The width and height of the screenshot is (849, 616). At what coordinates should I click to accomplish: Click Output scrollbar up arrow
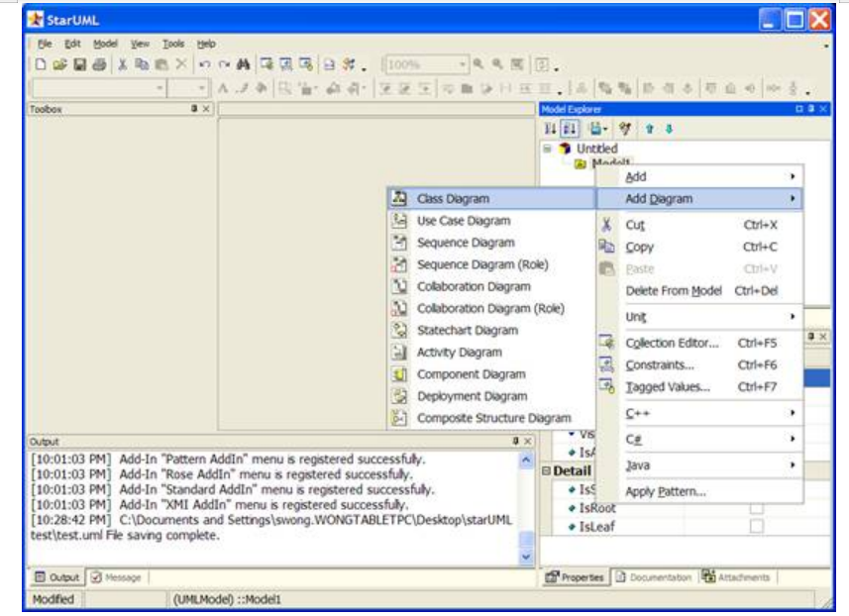point(526,461)
